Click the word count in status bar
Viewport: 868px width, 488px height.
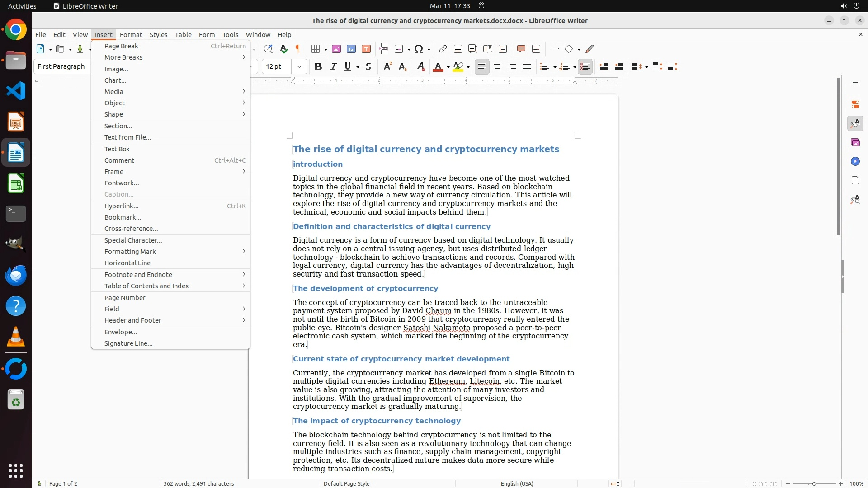coord(198,483)
